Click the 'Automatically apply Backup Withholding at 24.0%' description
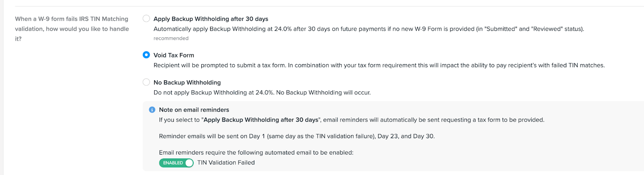644x175 pixels. [x=369, y=29]
